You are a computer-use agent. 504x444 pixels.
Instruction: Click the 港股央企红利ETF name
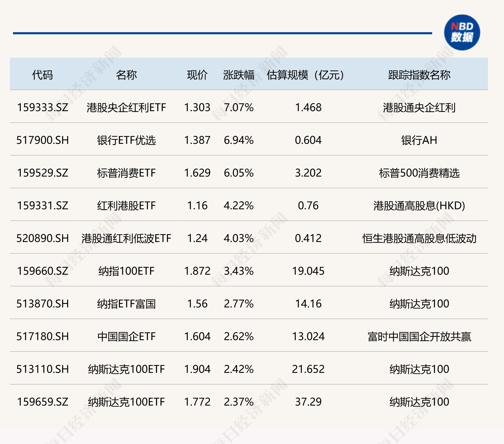pyautogui.click(x=126, y=107)
